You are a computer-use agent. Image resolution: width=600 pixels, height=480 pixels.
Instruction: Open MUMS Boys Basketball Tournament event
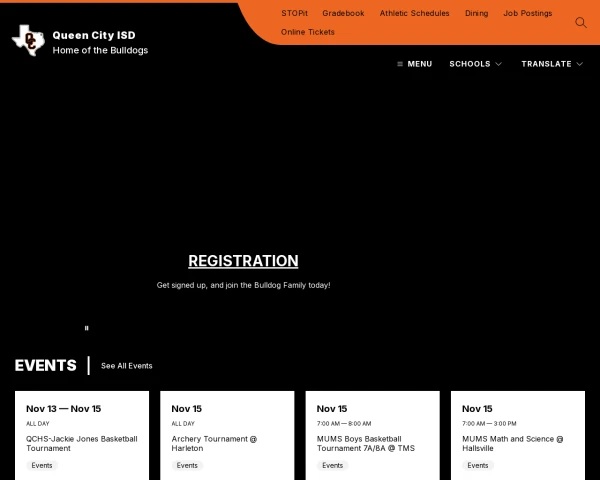click(365, 444)
